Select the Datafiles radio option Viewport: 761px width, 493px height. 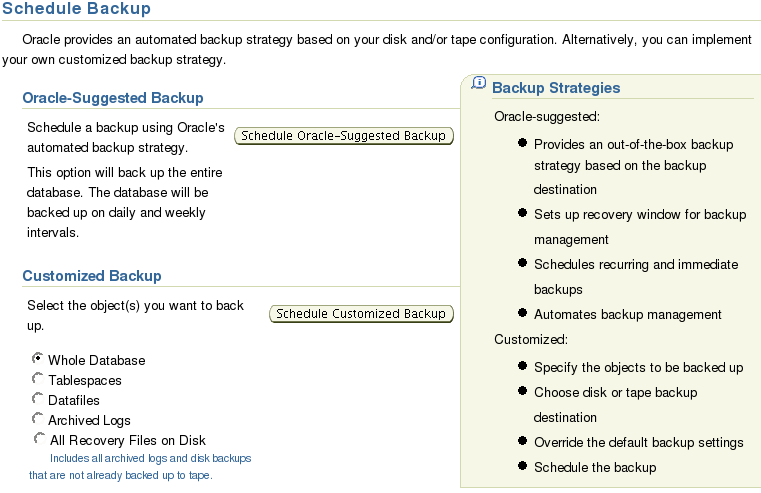[x=37, y=398]
